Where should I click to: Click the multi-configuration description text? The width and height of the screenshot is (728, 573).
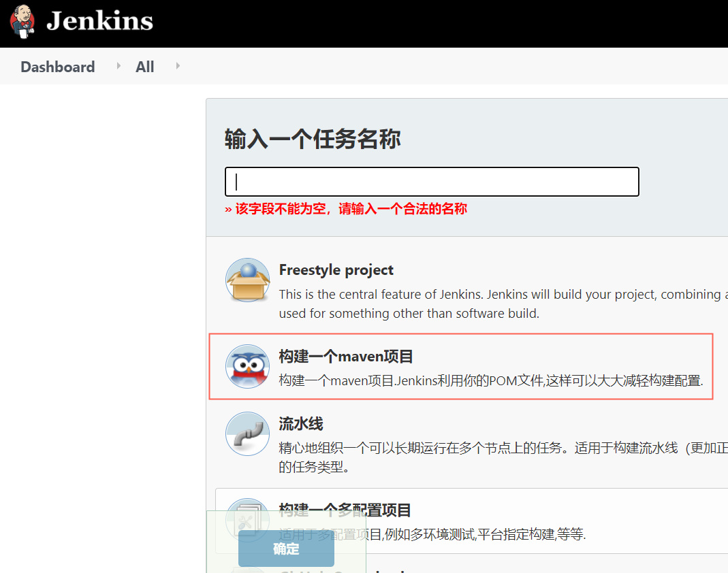432,534
